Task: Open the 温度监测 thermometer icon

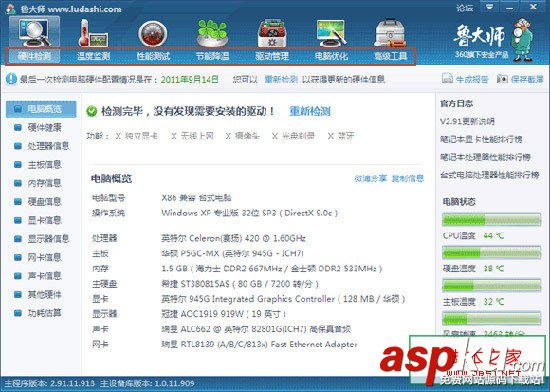Action: click(x=94, y=33)
